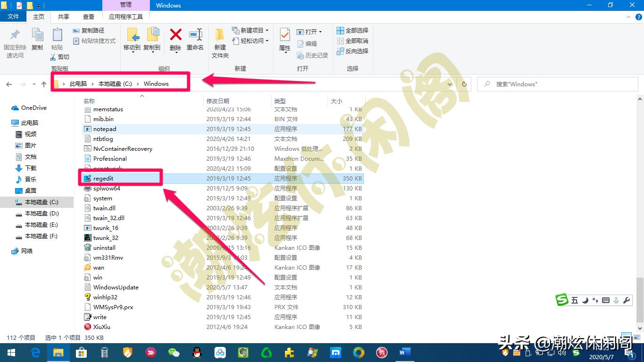Toggle sorting by the 大小 column header
The width and height of the screenshot is (644, 362).
coord(337,100)
